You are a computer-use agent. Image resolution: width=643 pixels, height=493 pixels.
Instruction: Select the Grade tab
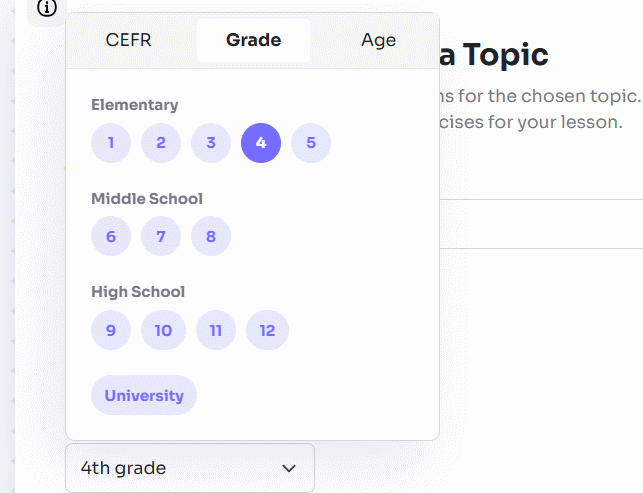click(253, 40)
